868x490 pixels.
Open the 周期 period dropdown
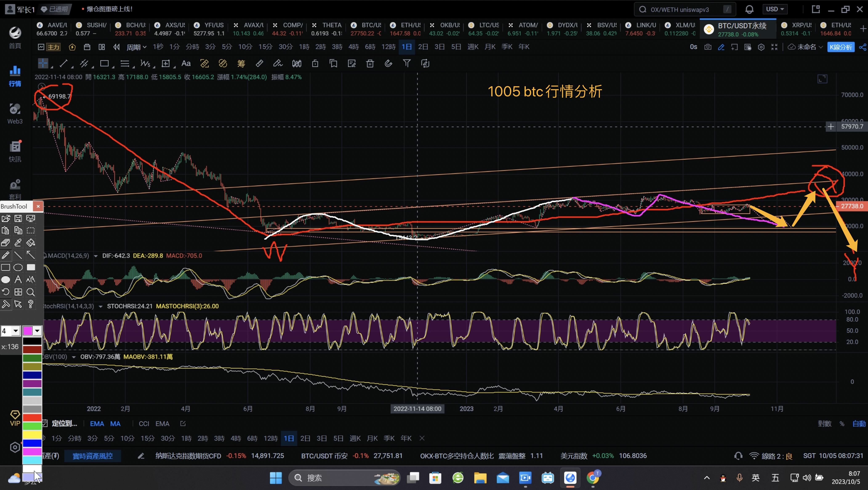(x=136, y=47)
